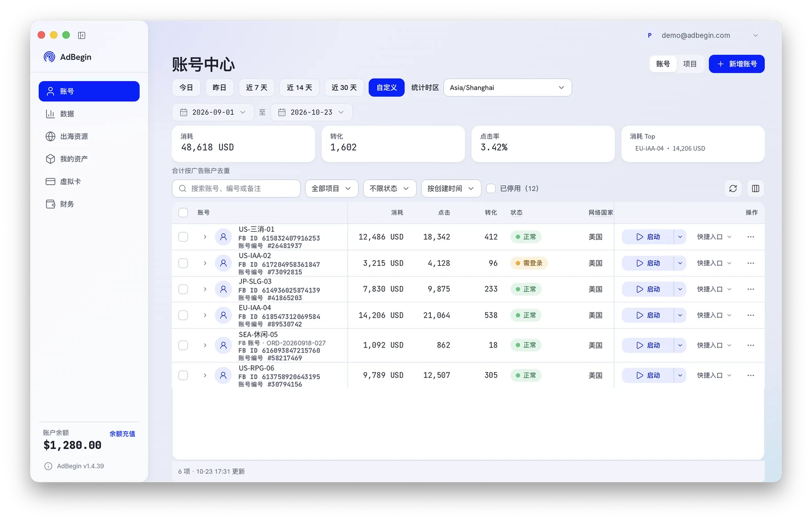Viewport: 812px width, 522px height.
Task: Open more actions for SEA-休闲-05 row
Action: (x=751, y=345)
